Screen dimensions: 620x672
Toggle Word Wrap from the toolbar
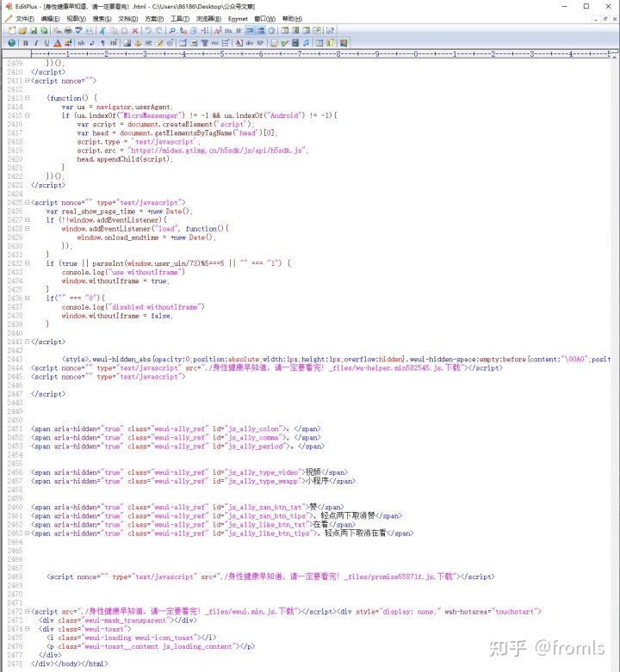tap(239, 30)
